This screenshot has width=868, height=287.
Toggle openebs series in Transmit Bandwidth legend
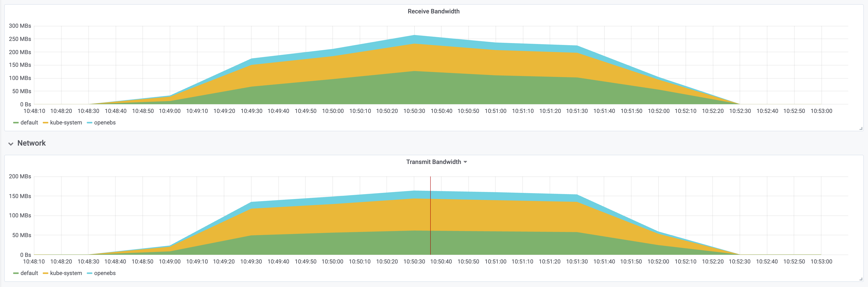pyautogui.click(x=105, y=273)
